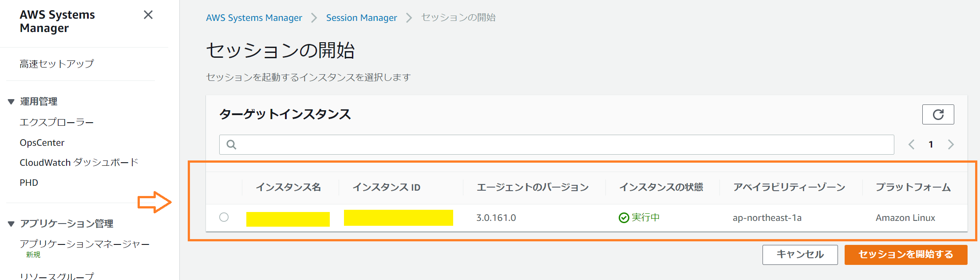
Task: Close the AWS Systems Manager sidebar
Action: [x=148, y=15]
